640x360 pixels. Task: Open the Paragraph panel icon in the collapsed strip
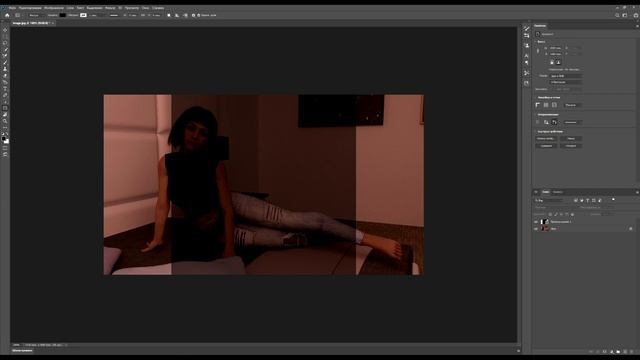click(527, 62)
